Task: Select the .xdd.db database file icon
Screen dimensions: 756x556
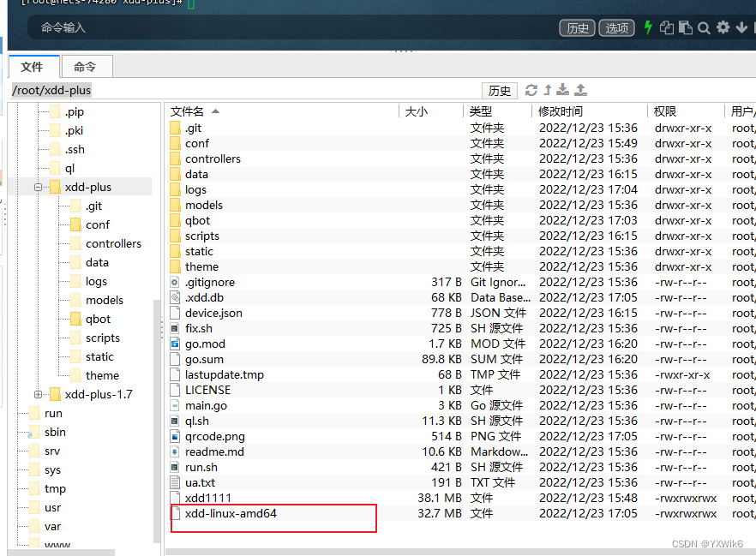Action: (x=175, y=298)
